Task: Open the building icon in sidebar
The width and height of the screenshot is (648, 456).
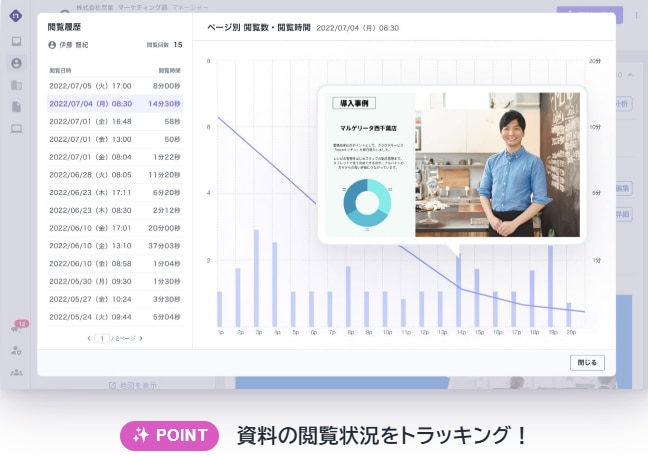Action: (16, 85)
